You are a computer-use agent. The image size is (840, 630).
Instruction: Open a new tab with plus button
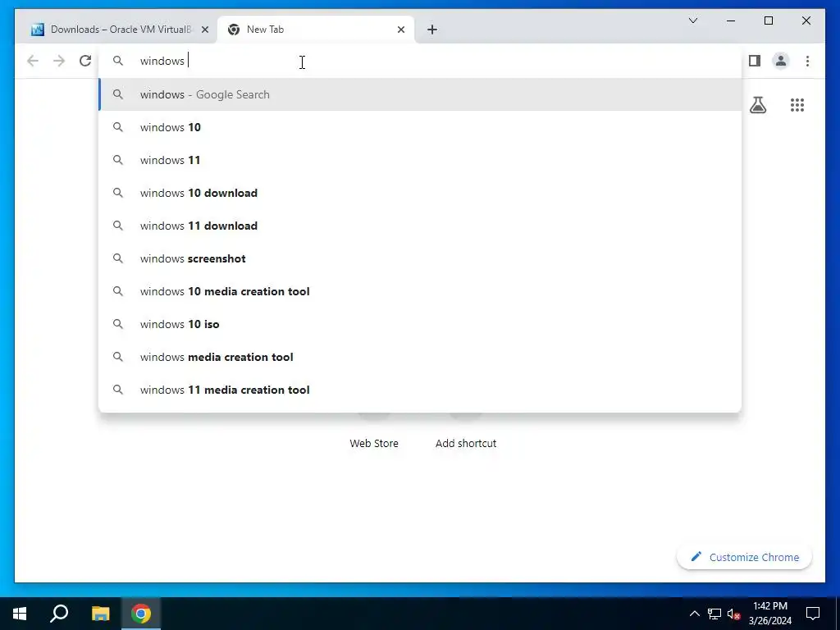[x=432, y=30]
